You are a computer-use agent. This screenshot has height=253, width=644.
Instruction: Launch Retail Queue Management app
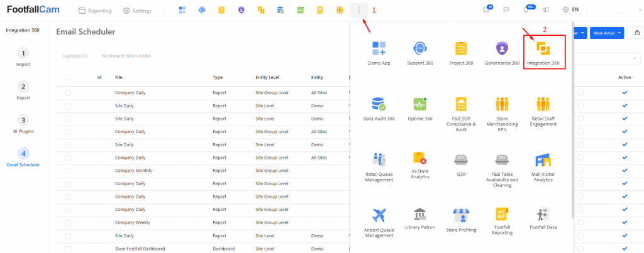click(x=379, y=167)
